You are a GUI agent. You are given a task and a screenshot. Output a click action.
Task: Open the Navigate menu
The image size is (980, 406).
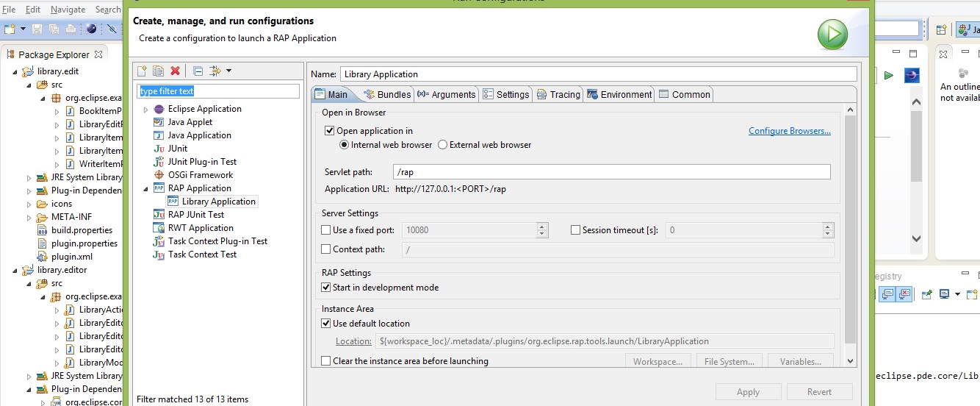(68, 10)
